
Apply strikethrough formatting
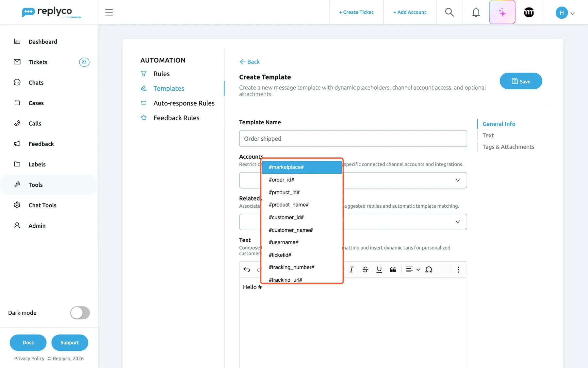pos(365,270)
